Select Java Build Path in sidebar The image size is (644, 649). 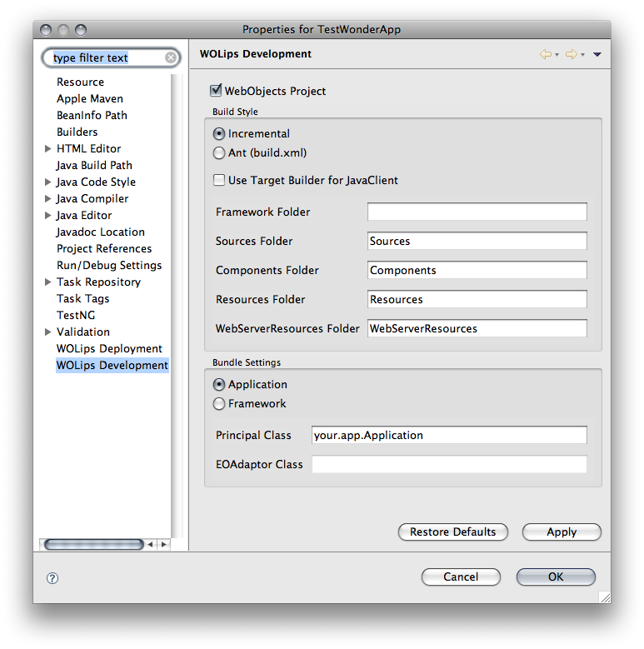coord(94,166)
